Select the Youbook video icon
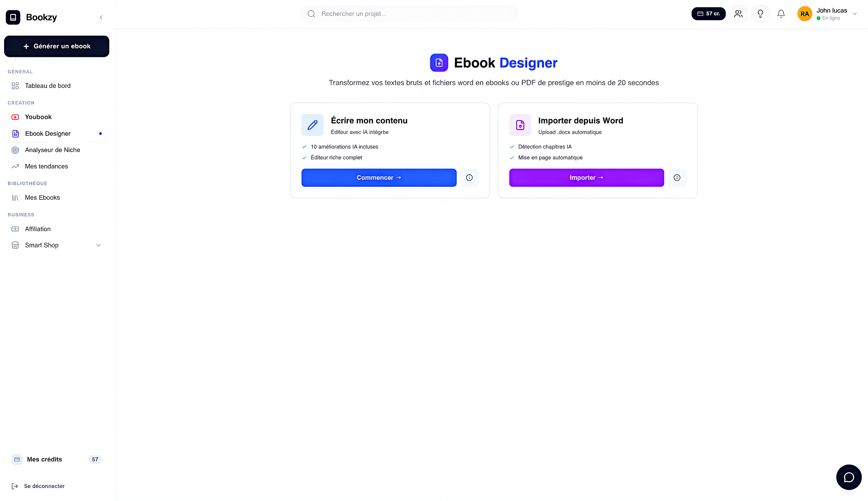The height and width of the screenshot is (501, 868). (15, 117)
